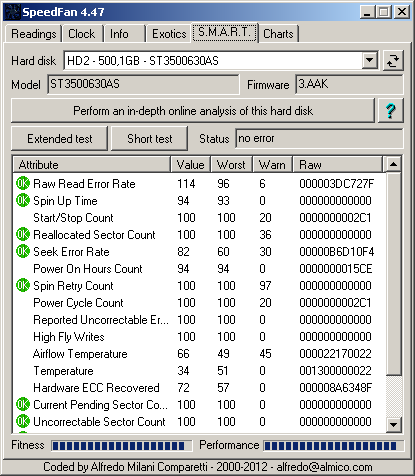Click the SpeedFan title bar app icon
Screen dimensions: 415x476
(13, 12)
